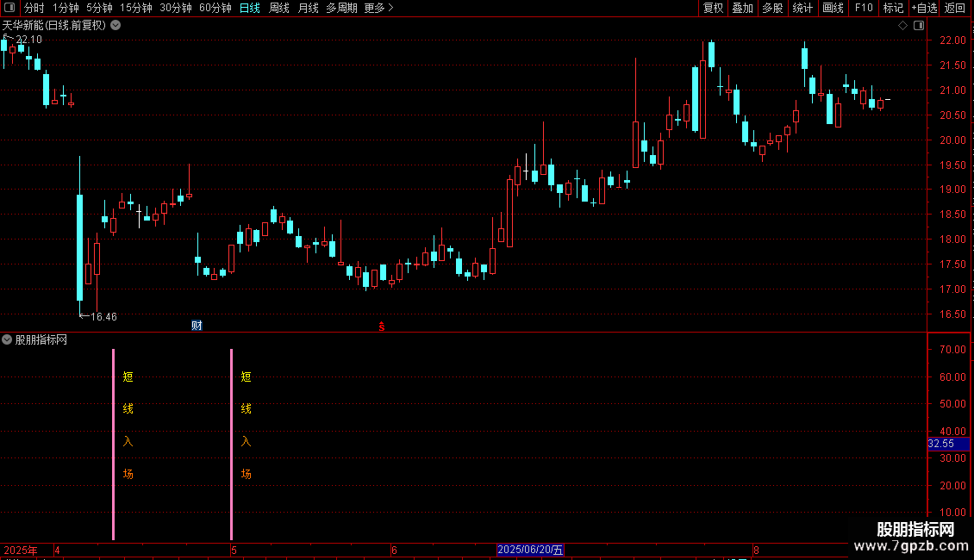974x560 pixels.
Task: Click the 2025年 time axis label
Action: click(21, 550)
